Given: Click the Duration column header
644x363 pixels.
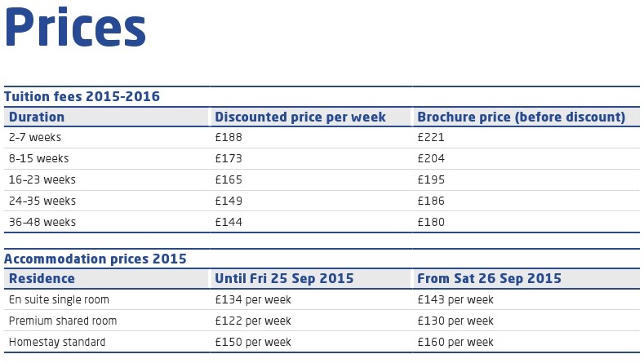Looking at the screenshot, I should point(37,117).
